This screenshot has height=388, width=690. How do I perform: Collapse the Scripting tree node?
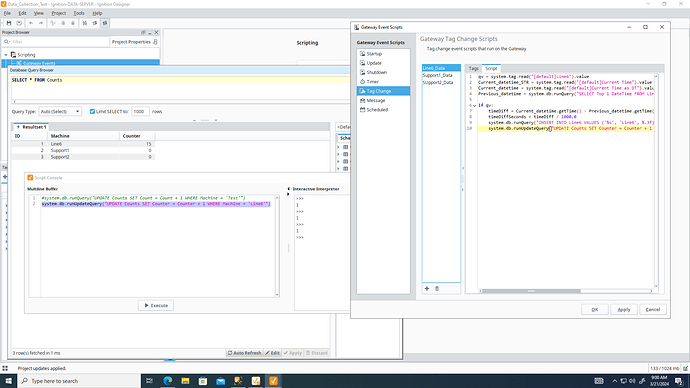click(6, 55)
